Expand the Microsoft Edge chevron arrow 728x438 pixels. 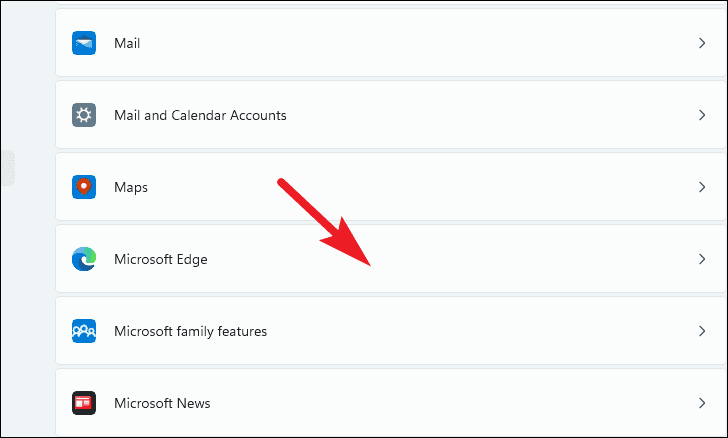[702, 259]
